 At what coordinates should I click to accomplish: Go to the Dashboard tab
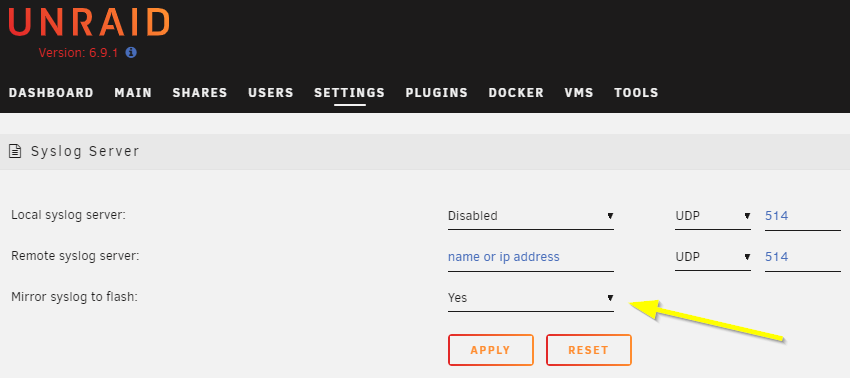(51, 93)
